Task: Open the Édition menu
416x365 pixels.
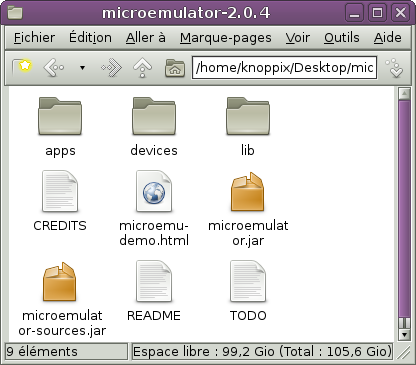Action: point(90,38)
